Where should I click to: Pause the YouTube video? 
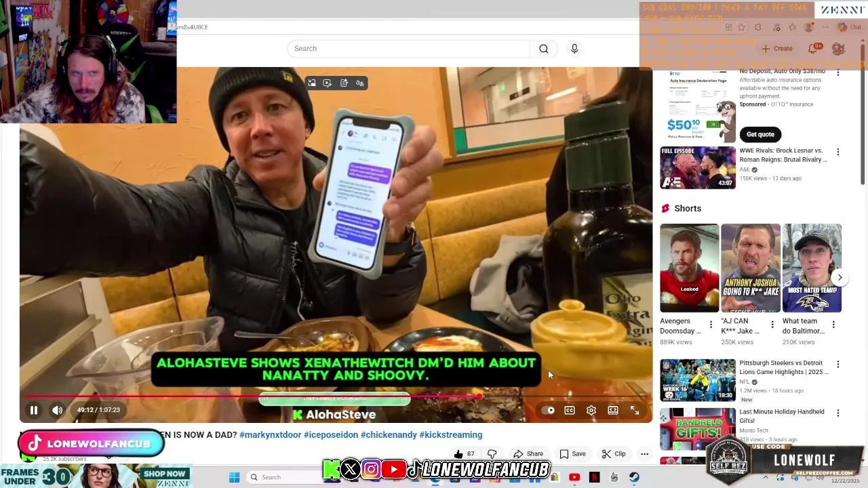[33, 410]
